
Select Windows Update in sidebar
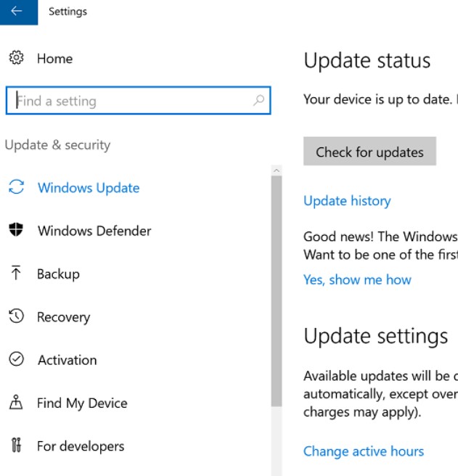[89, 188]
